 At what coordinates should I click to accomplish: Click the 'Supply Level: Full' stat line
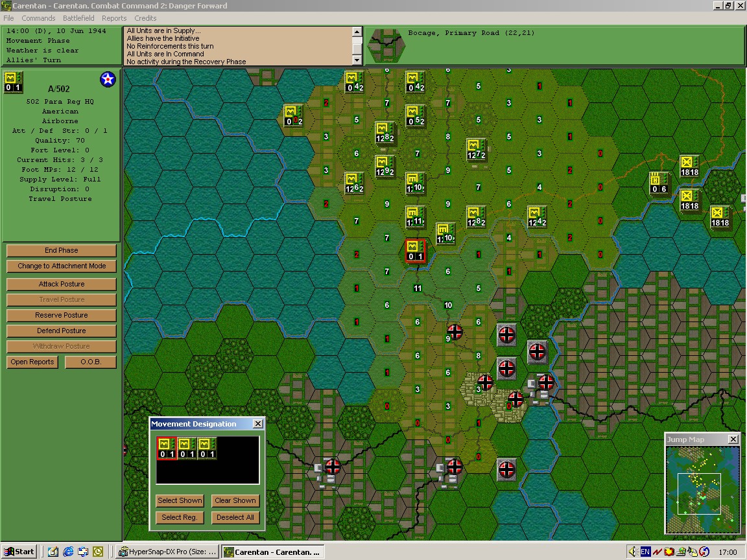(x=60, y=180)
